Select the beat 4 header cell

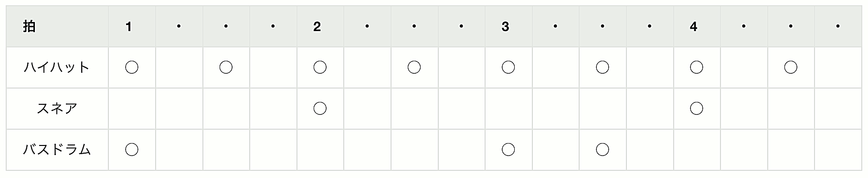697,26
